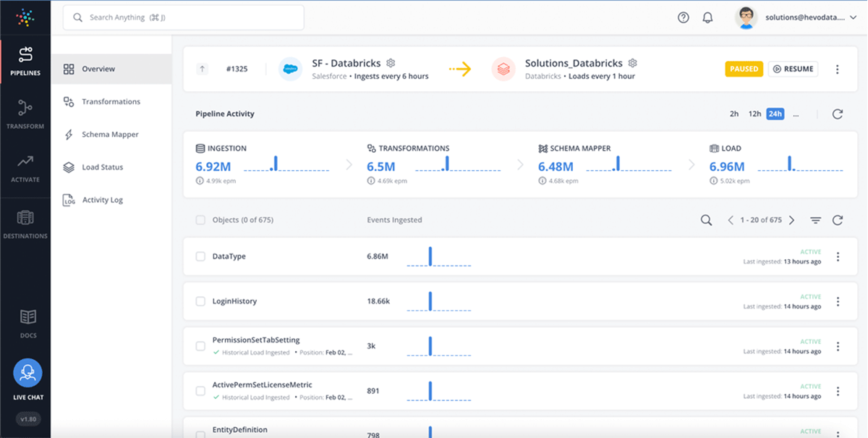Image resolution: width=868 pixels, height=438 pixels.
Task: Set the activity time range to 12h
Action: 754,114
